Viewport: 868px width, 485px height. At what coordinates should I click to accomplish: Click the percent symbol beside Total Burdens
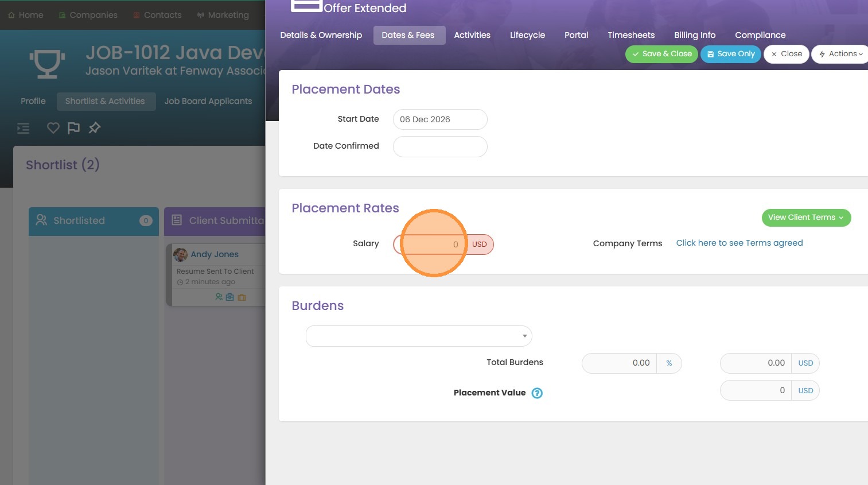click(x=669, y=363)
